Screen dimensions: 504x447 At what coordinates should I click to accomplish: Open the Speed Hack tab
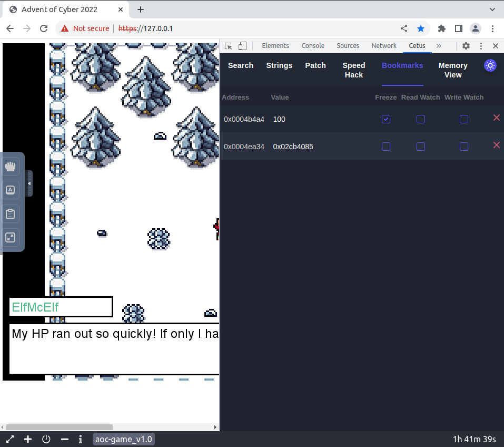pyautogui.click(x=353, y=70)
